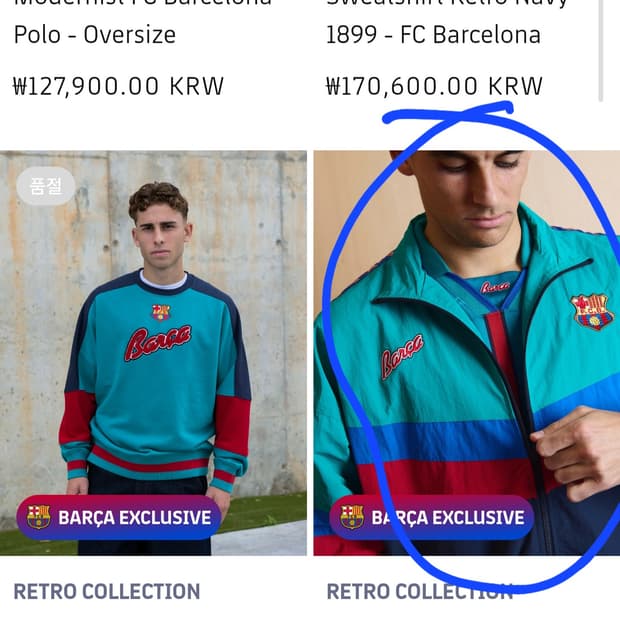Click the ₩170,600.00 KRW price
Image resolution: width=620 pixels, height=620 pixels.
[434, 86]
